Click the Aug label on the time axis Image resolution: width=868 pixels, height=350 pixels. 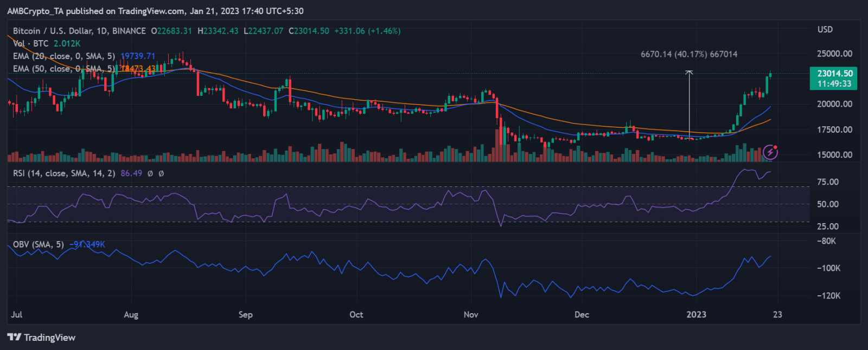pyautogui.click(x=131, y=315)
